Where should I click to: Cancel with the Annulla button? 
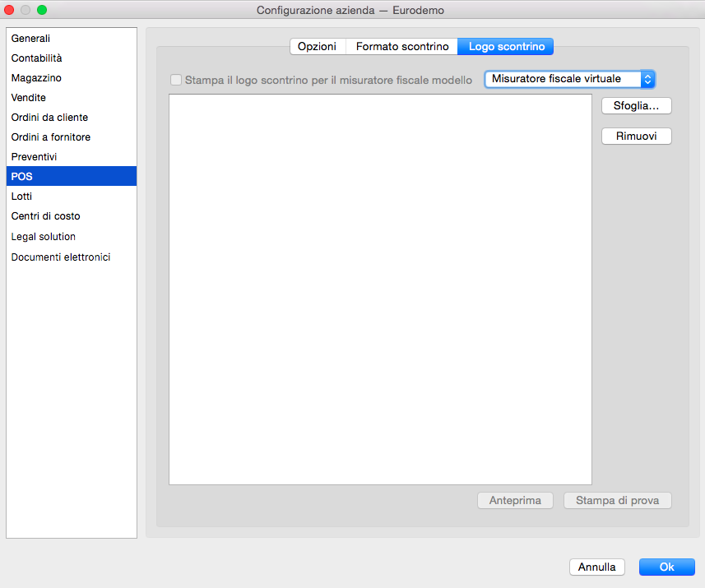coord(597,567)
